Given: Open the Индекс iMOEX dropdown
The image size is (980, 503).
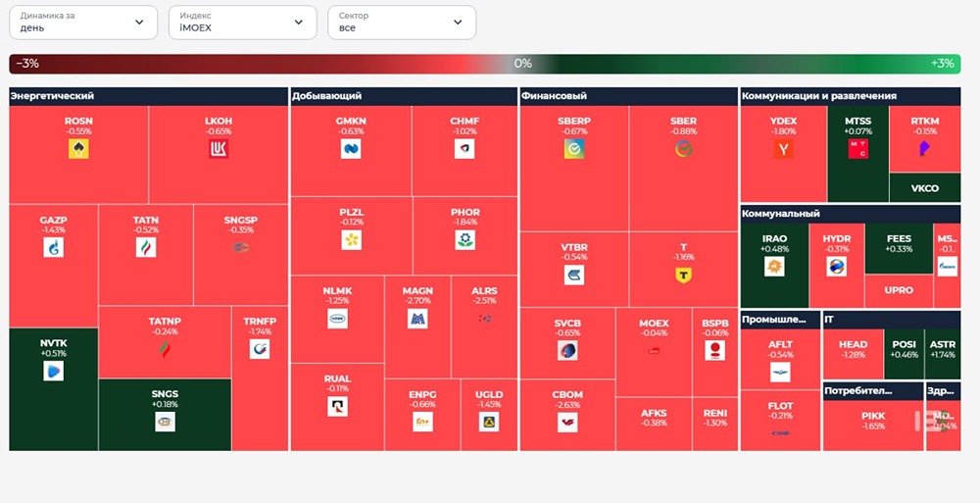Looking at the screenshot, I should click(x=242, y=23).
